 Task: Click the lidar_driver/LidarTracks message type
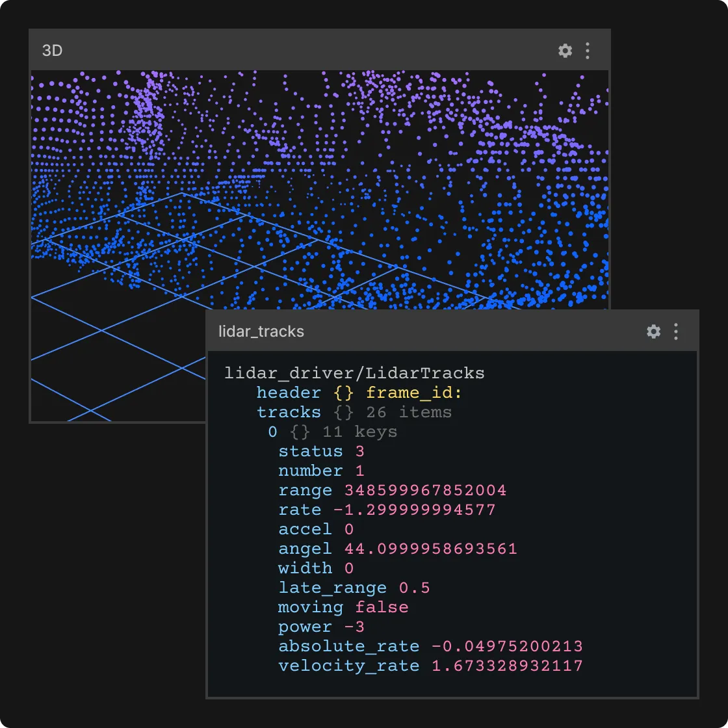[355, 373]
